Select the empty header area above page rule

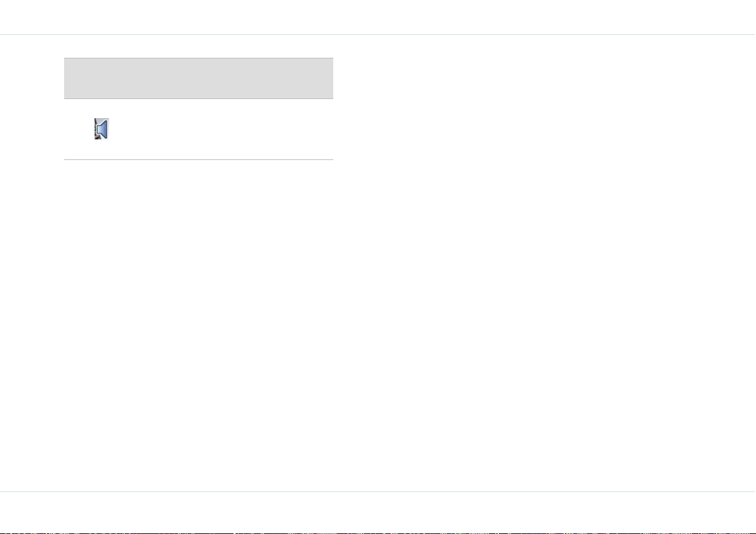[x=378, y=17]
